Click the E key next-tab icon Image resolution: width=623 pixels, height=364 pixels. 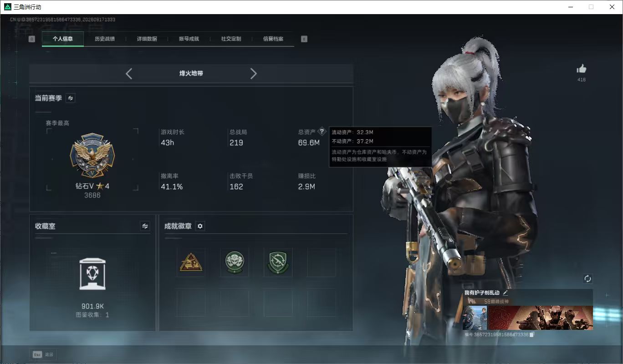tap(304, 39)
